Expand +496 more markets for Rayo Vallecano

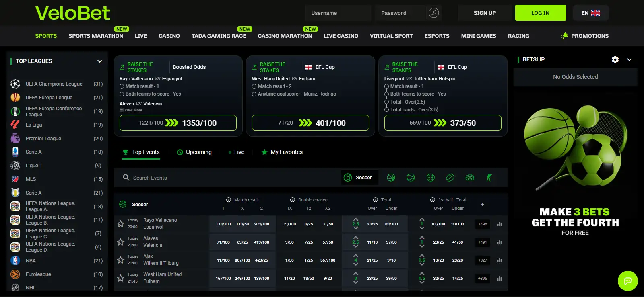point(482,224)
